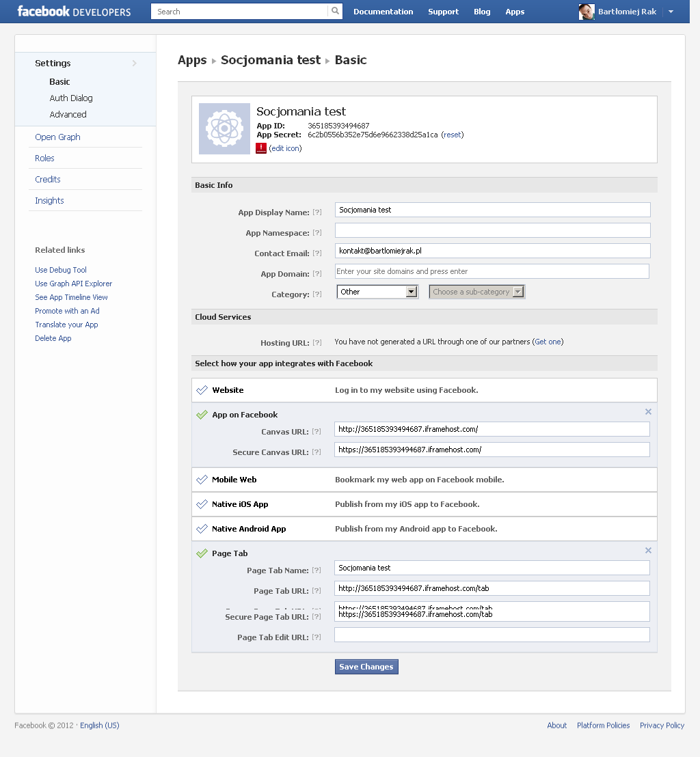700x757 pixels.
Task: Click App Display Name help [?] icon
Action: [317, 212]
